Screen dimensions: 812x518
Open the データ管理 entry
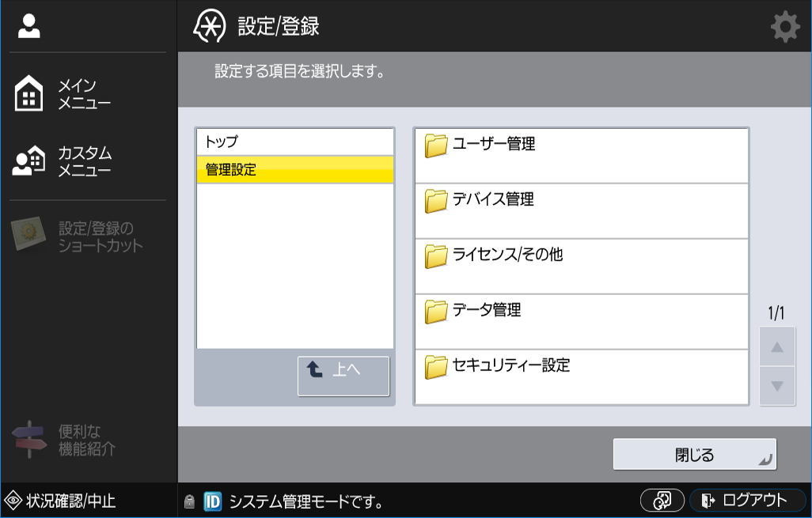click(582, 322)
